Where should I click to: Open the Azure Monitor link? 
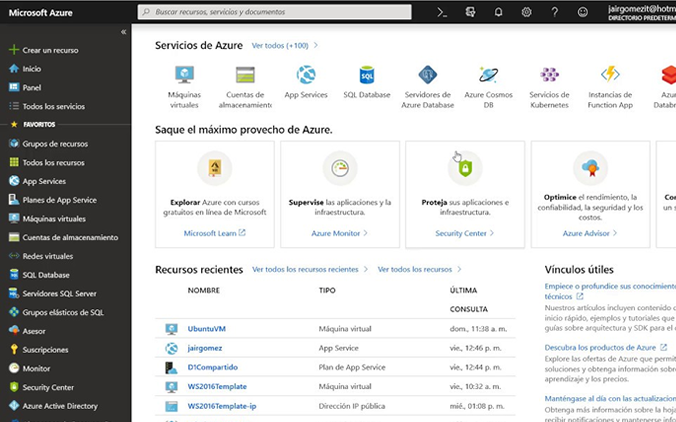coord(339,233)
